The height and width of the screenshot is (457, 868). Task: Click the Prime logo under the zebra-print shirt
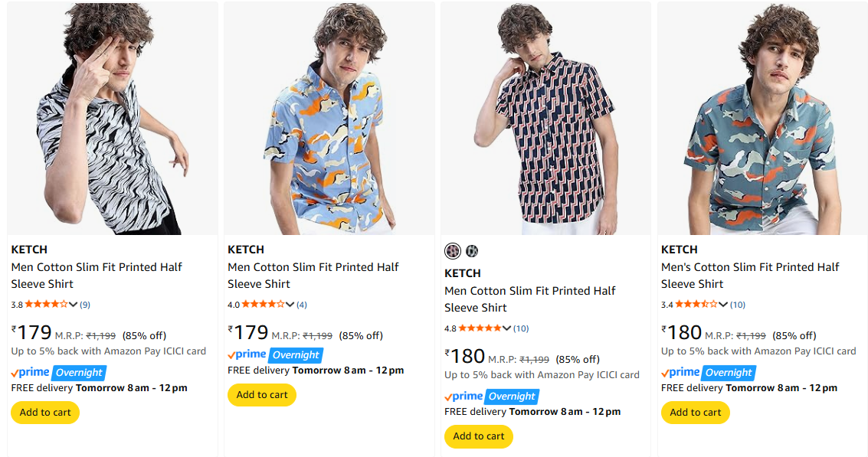tap(31, 373)
